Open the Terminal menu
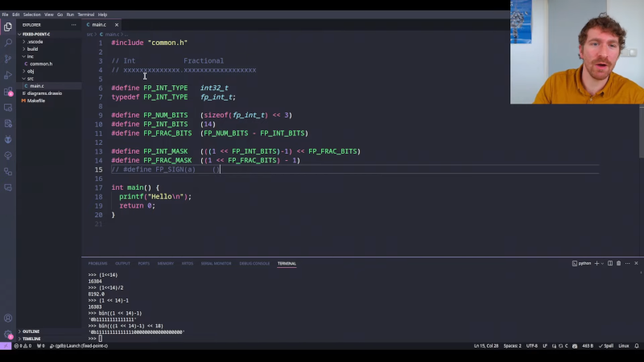The image size is (644, 362). 85,14
